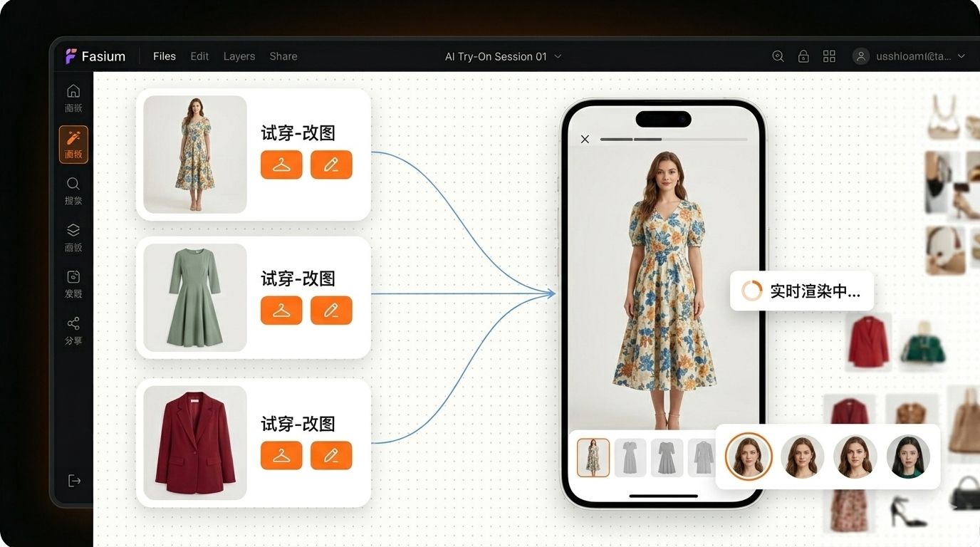Choose the second model face avatar
This screenshot has width=980, height=547.
(803, 457)
